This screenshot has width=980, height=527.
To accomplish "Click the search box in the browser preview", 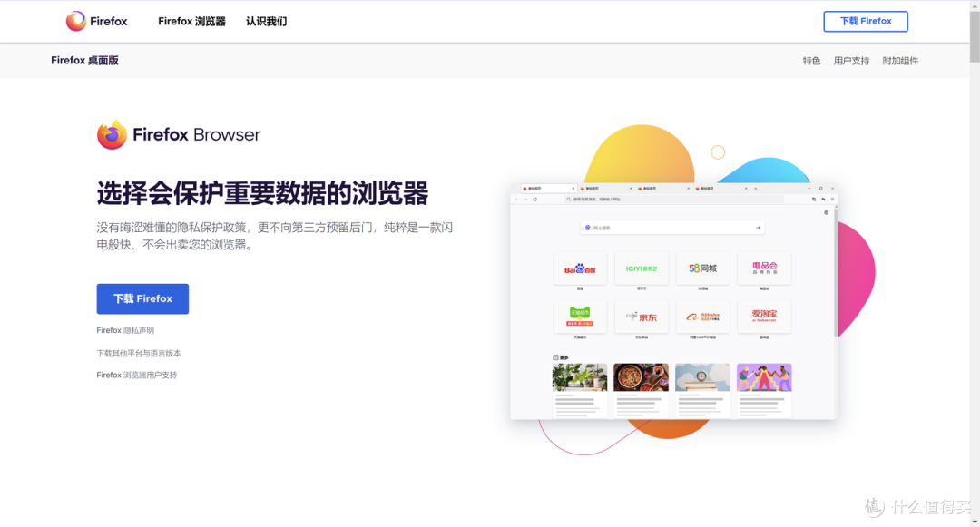I will coord(671,228).
